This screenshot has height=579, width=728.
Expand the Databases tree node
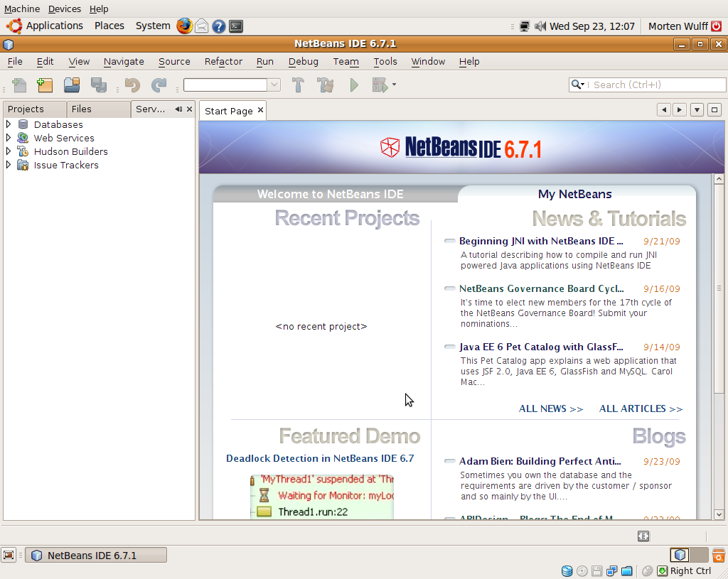click(9, 124)
